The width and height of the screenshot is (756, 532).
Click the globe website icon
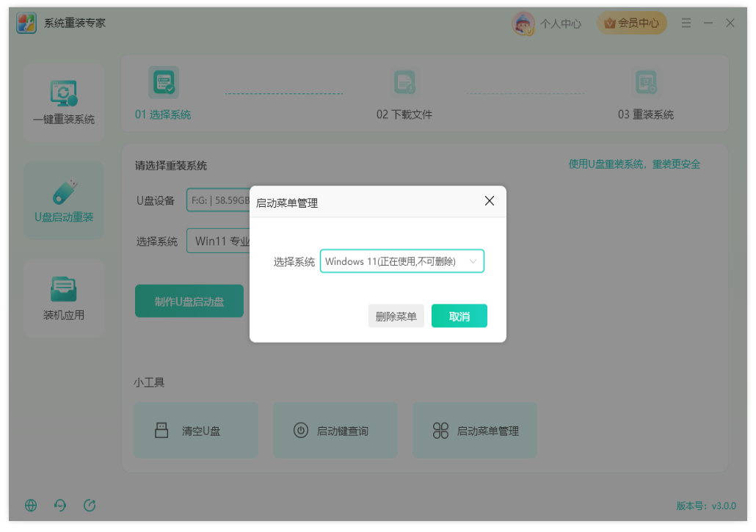click(x=31, y=505)
